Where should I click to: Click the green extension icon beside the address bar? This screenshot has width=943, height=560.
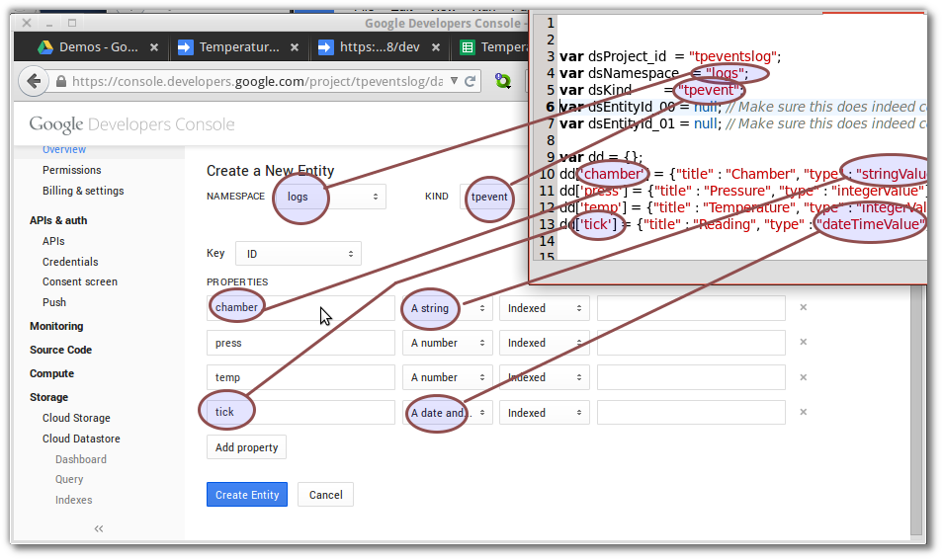coord(503,81)
